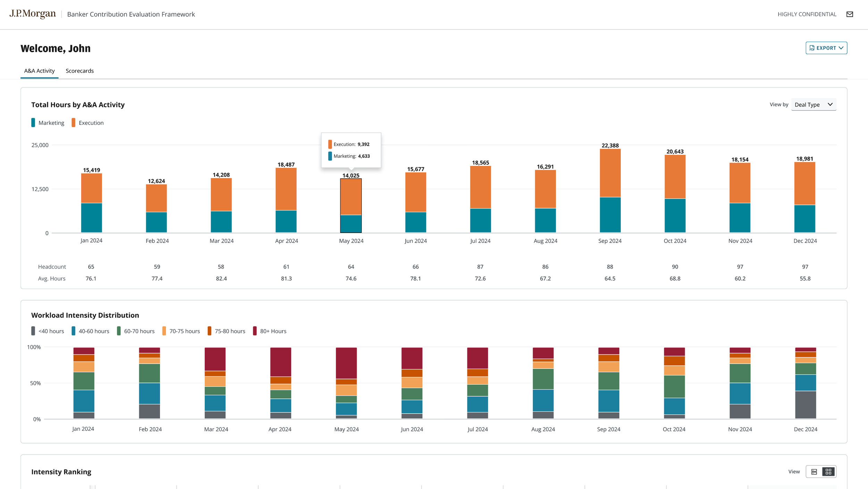Click headcount value 58
The image size is (868, 489).
pos(221,267)
